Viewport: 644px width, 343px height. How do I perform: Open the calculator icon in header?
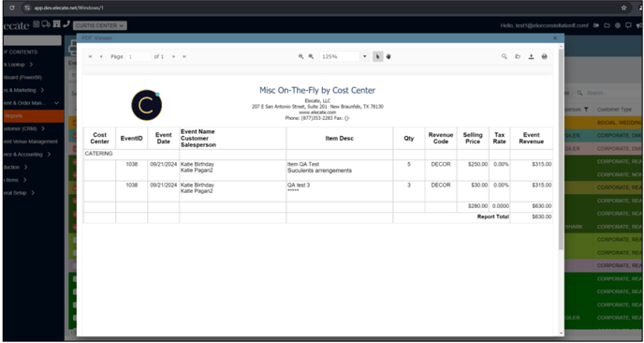[37, 24]
